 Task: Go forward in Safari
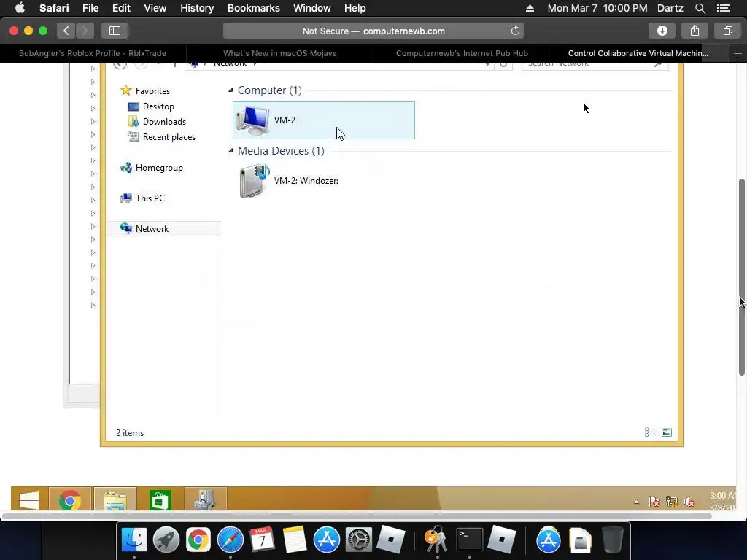(x=85, y=31)
